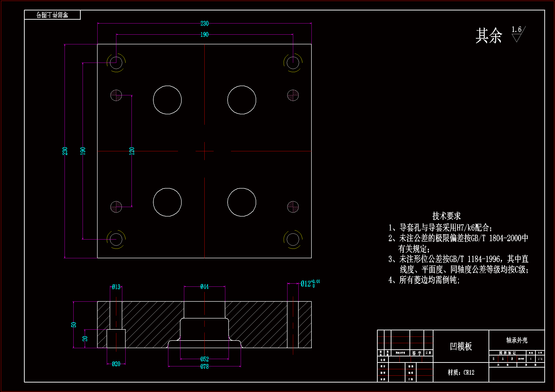Select the hatched pin hole at upper right
555x392 pixels.
[x=293, y=95]
